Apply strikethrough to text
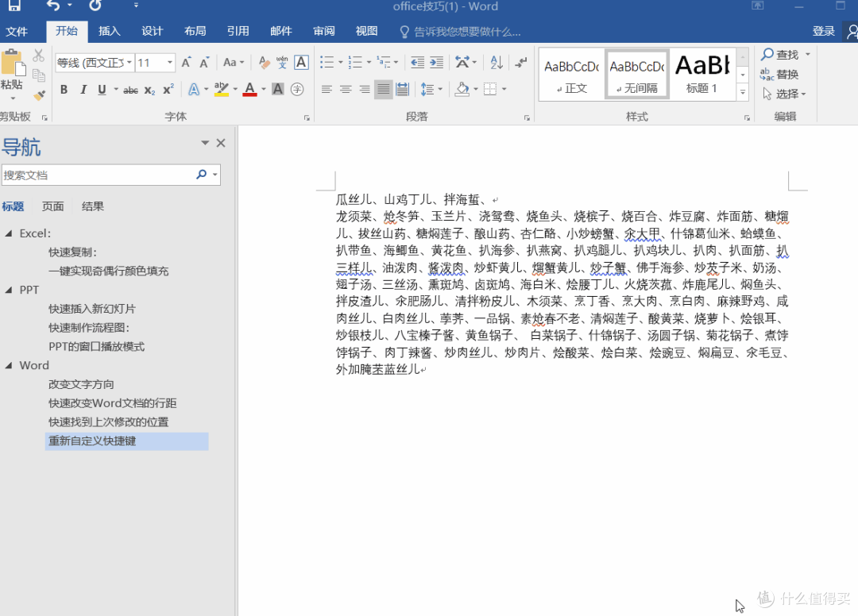Screen dimensions: 858x616 (x=131, y=90)
